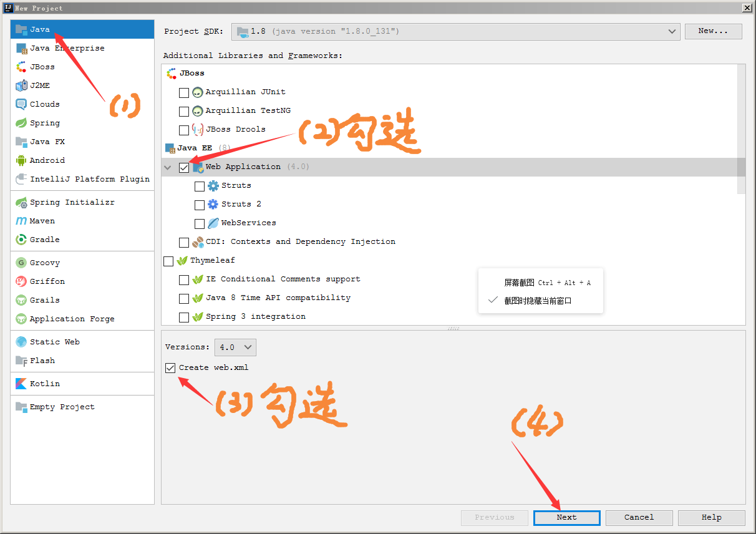Toggle the Create web.xml checkbox
Viewport: 756px width, 534px height.
click(x=170, y=368)
